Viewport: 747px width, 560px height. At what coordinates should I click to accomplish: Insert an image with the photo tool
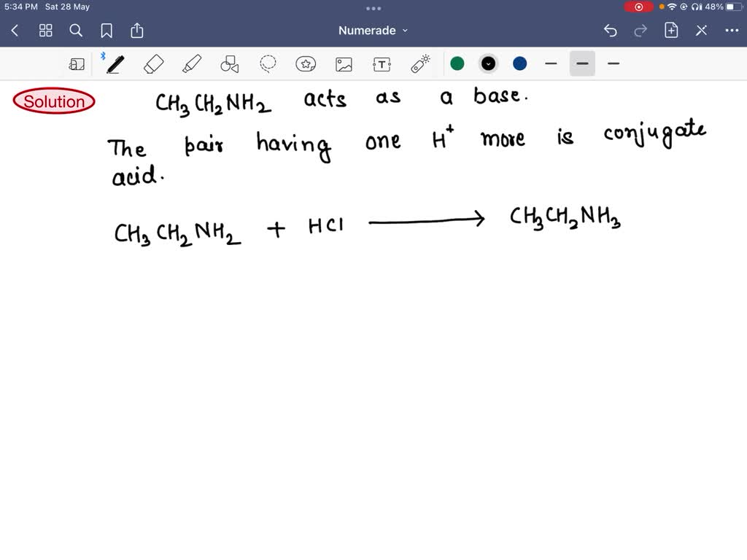pos(344,63)
